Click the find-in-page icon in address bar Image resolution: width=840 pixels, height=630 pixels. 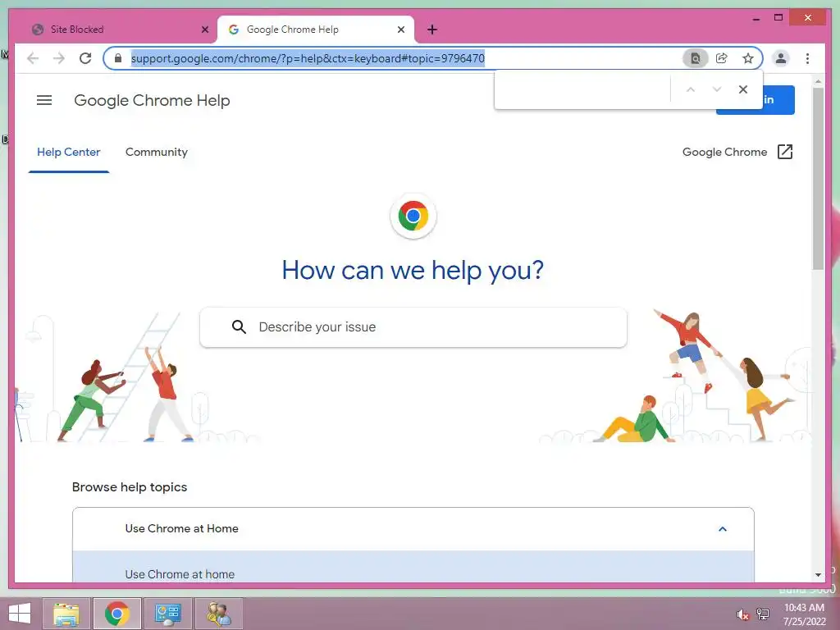coord(696,58)
